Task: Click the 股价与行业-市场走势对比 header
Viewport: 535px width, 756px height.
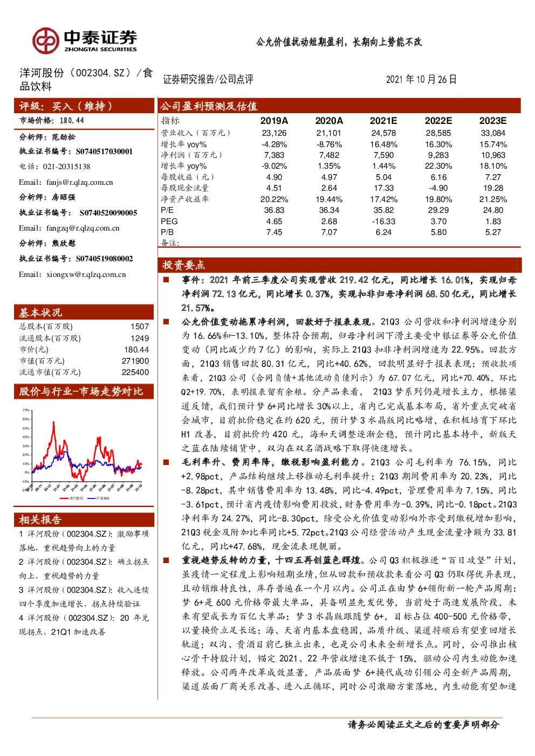Action: tap(84, 391)
